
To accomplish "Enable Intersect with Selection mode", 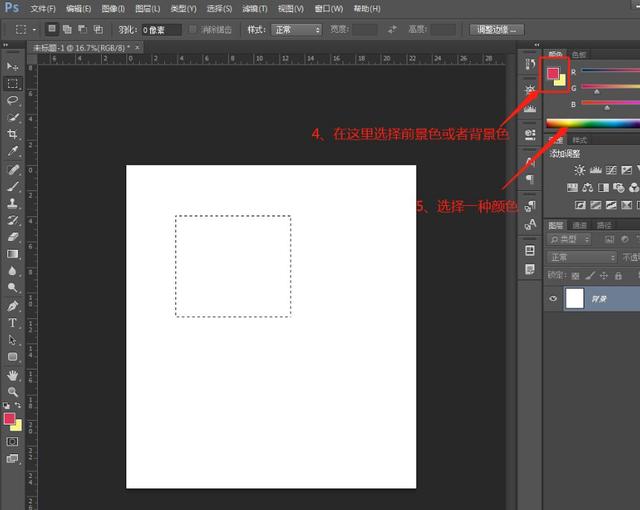I will tap(98, 29).
